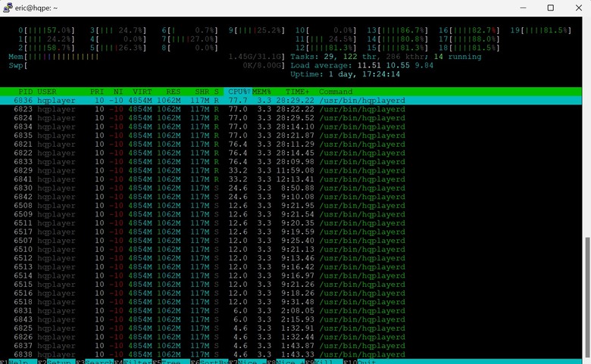Select process row with PID 6834
The width and height of the screenshot is (591, 364).
click(291, 127)
